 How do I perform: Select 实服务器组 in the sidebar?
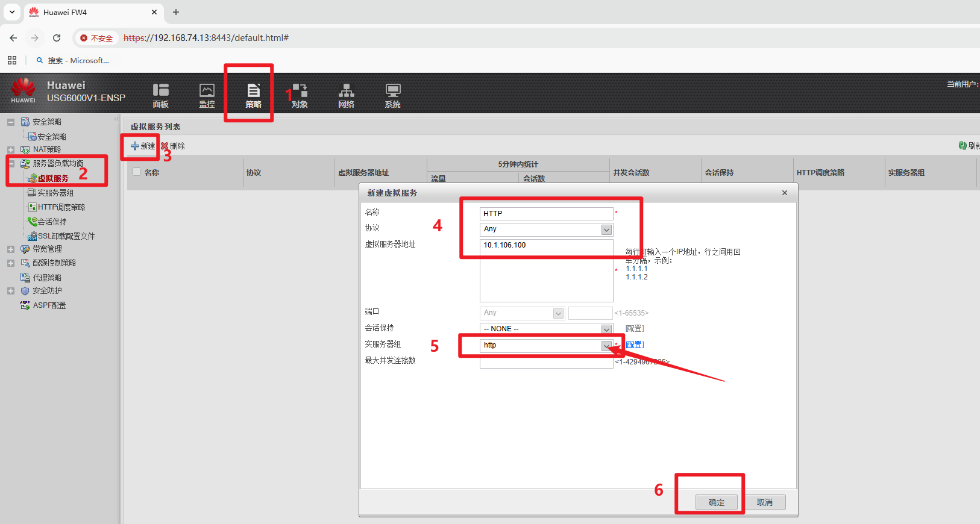point(55,193)
